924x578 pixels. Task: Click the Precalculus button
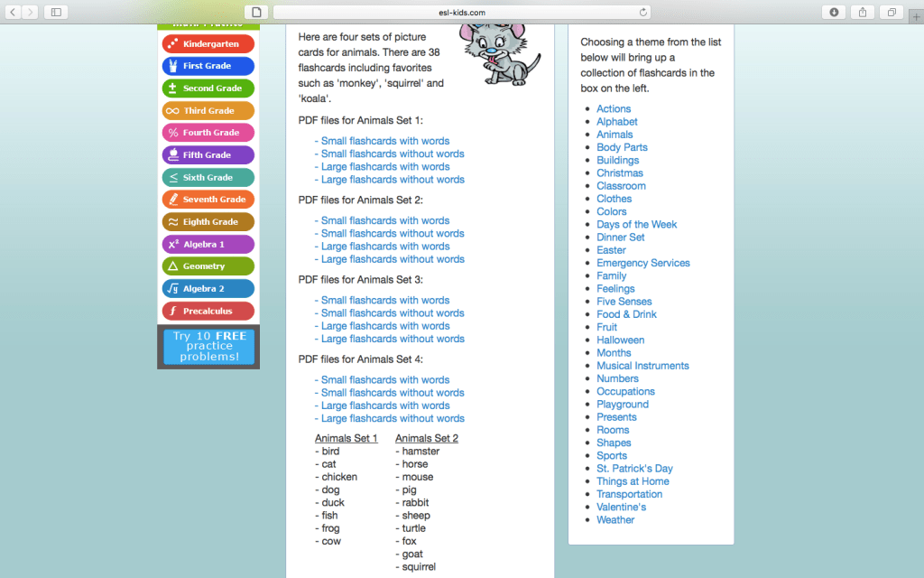208,311
